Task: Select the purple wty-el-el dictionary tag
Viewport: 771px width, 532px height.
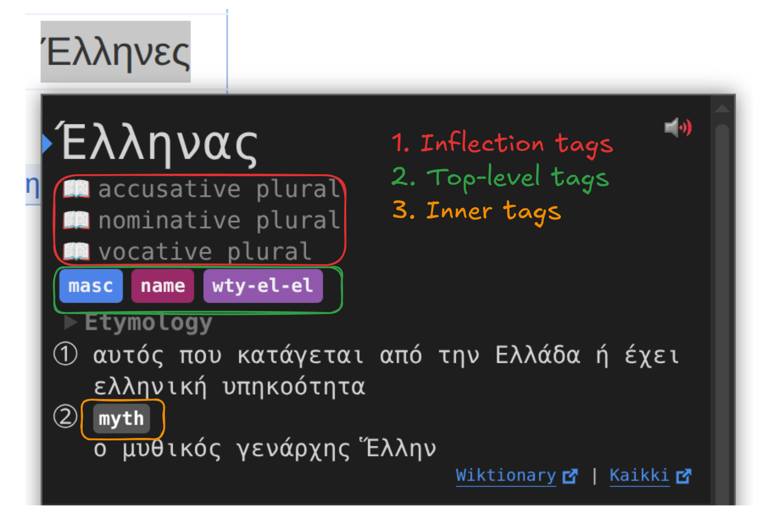Action: tap(262, 286)
